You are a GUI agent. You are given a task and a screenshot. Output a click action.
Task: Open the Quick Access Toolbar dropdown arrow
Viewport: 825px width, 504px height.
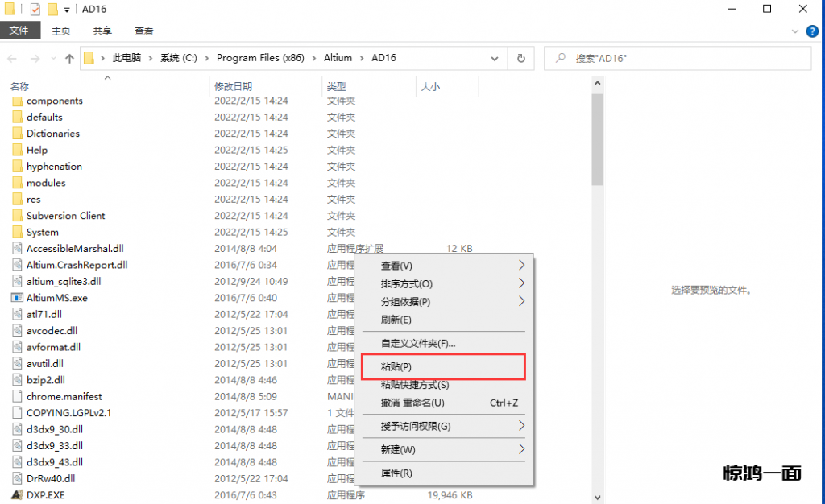(x=67, y=10)
